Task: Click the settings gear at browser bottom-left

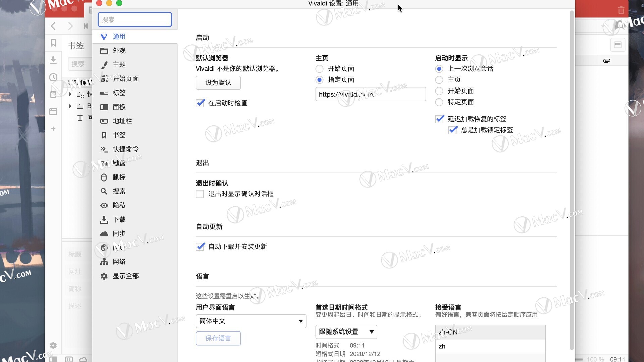Action: point(53,345)
